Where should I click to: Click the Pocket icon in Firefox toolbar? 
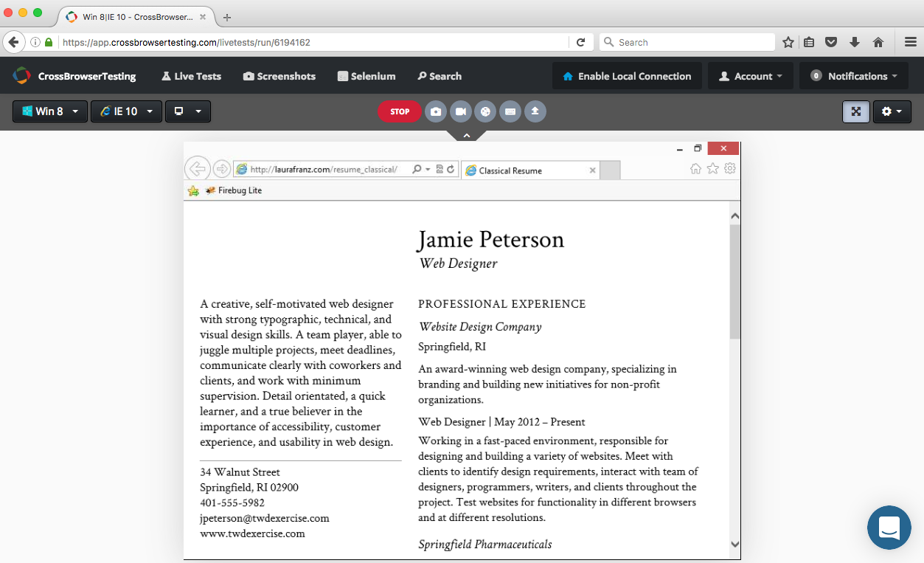(831, 42)
